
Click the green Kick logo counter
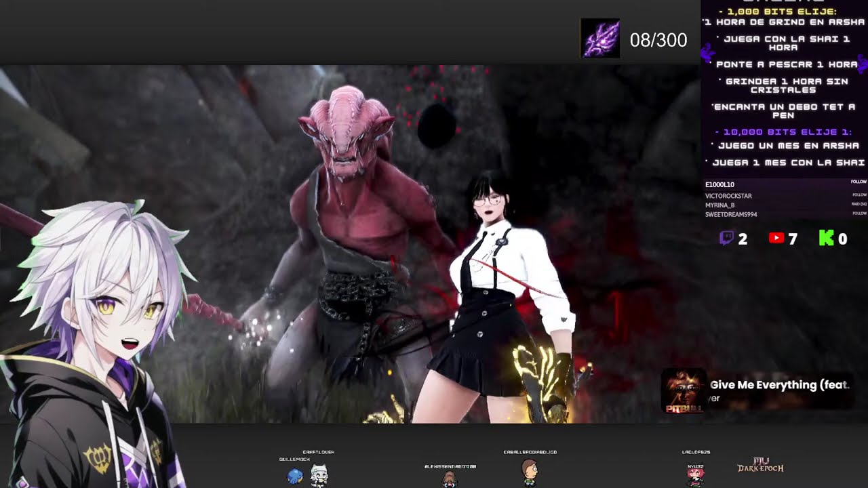coord(833,239)
